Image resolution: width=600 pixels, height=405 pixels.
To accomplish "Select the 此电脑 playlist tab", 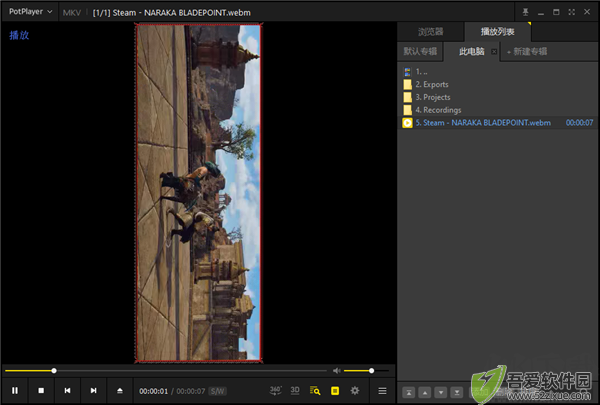I will [x=471, y=51].
